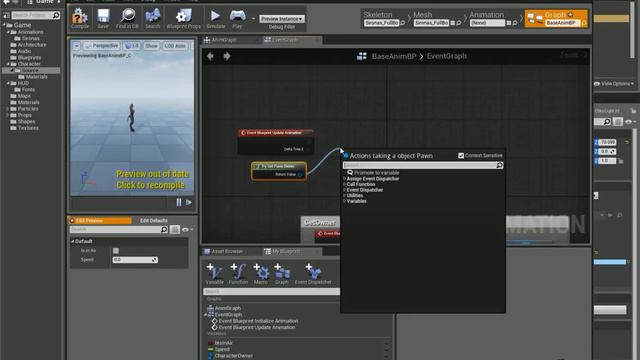Open the Architecture folder
640x360 pixels.
pyautogui.click(x=32, y=44)
